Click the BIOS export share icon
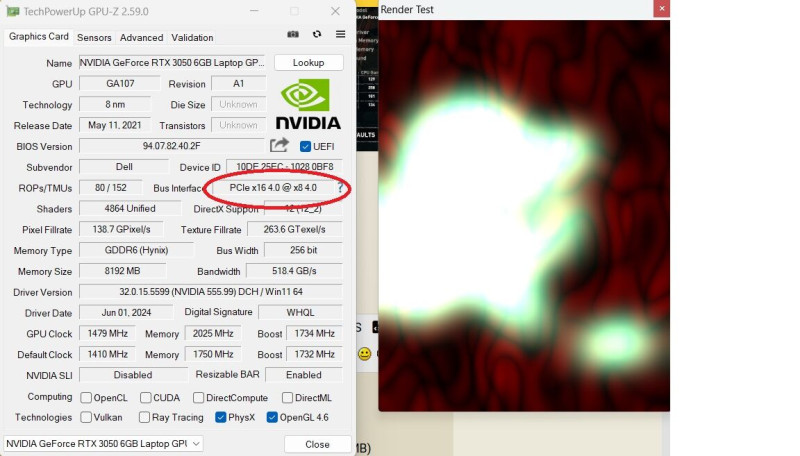This screenshot has height=456, width=800. pyautogui.click(x=279, y=145)
